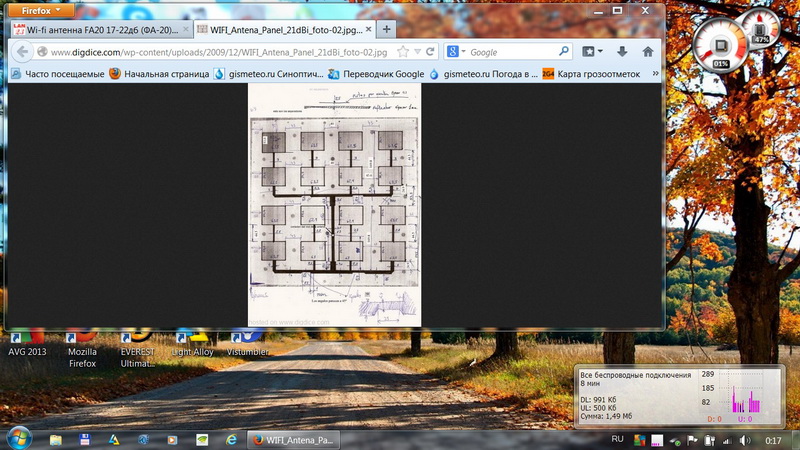The image size is (800, 450).
Task: Open the gismeteo.ru Погода в ... bookmark
Action: point(483,74)
